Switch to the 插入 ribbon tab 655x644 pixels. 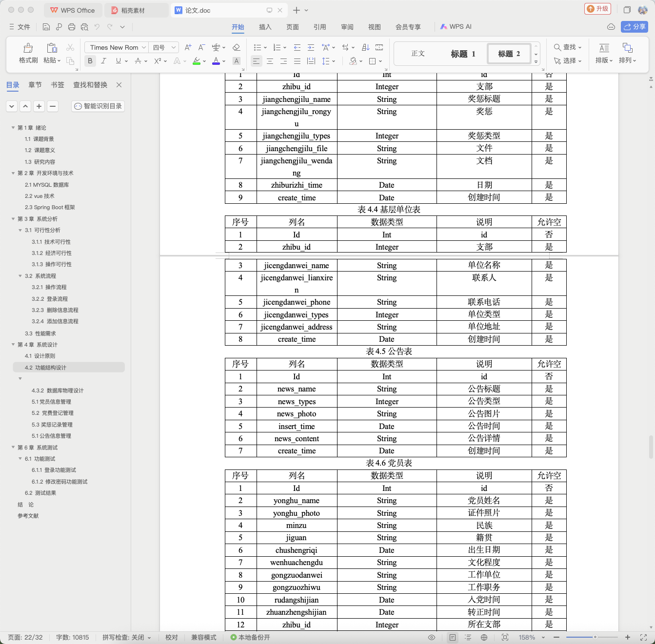click(265, 27)
